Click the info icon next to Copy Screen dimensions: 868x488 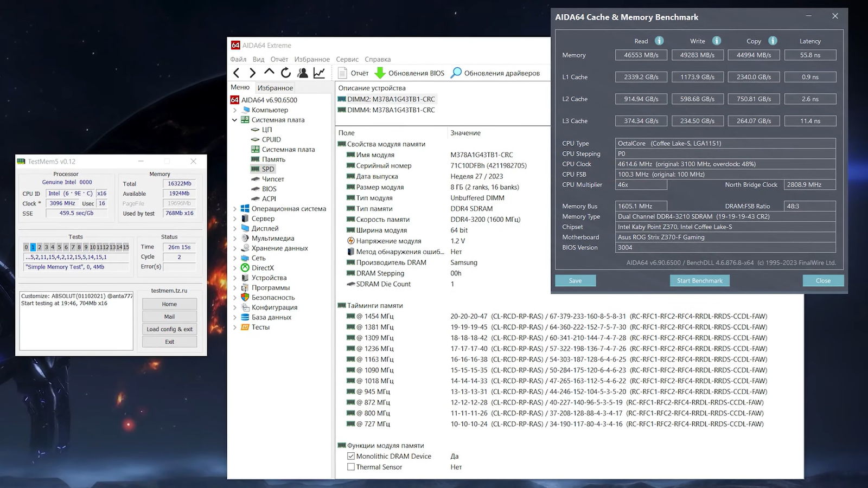(773, 41)
